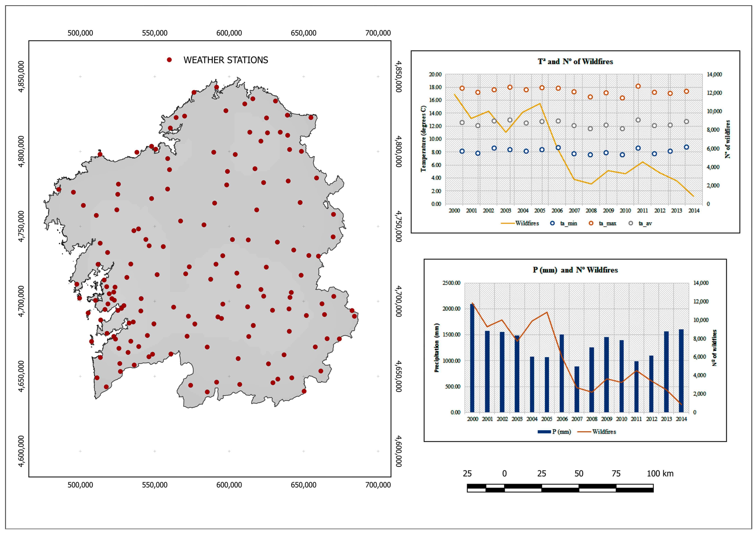Click the WEATHER STATIONS legend label
The width and height of the screenshot is (756, 534).
tap(226, 60)
